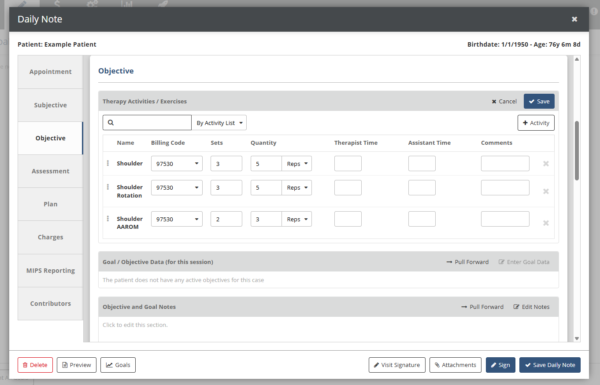This screenshot has height=385, width=600.
Task: Click Enter Goal Data
Action: point(524,262)
